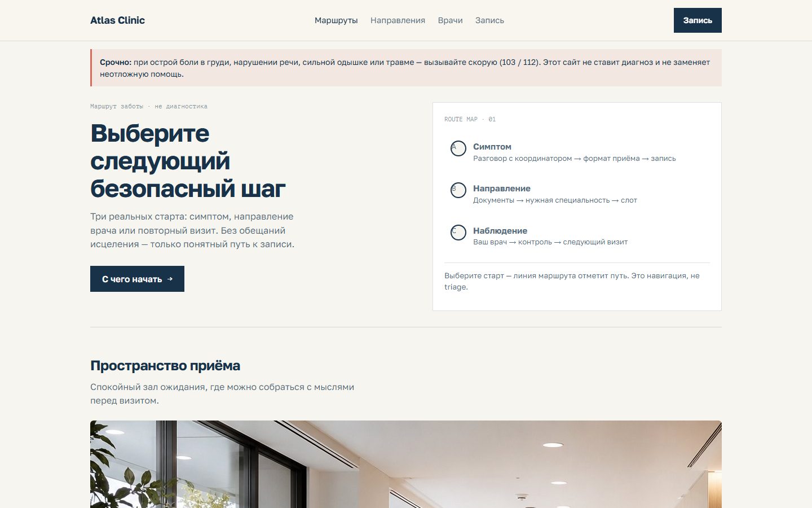Choose the Наблюдение route title
This screenshot has width=812, height=508.
tap(500, 231)
